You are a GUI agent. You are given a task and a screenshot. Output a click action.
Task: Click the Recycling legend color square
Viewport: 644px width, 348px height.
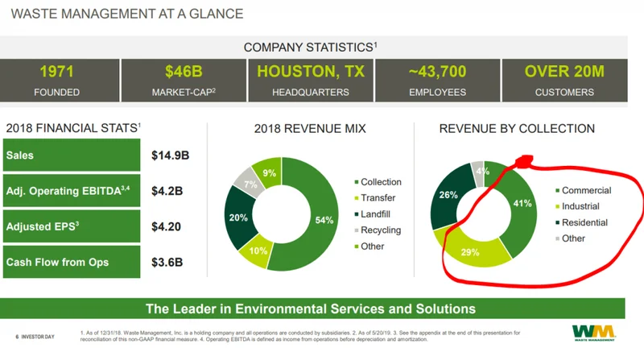[354, 230]
